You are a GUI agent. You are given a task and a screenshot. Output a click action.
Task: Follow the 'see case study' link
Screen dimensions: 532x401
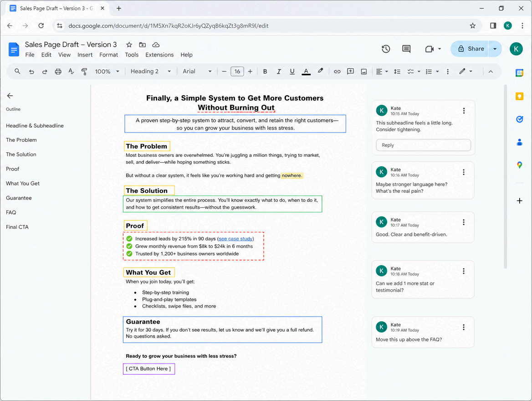coord(235,239)
